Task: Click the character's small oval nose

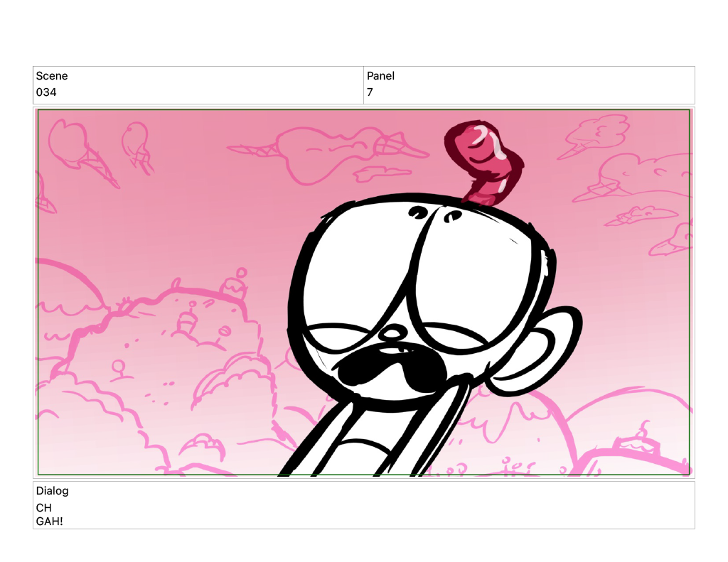Action: pos(391,334)
